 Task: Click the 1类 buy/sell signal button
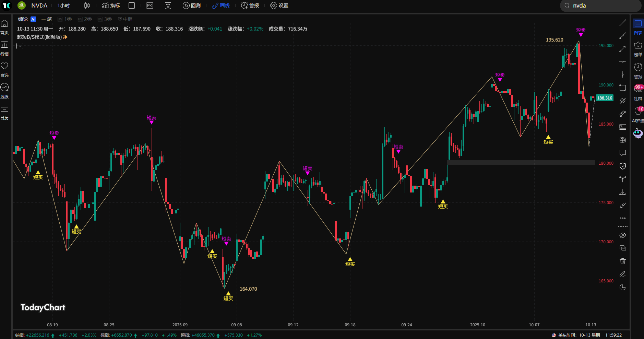pyautogui.click(x=64, y=19)
